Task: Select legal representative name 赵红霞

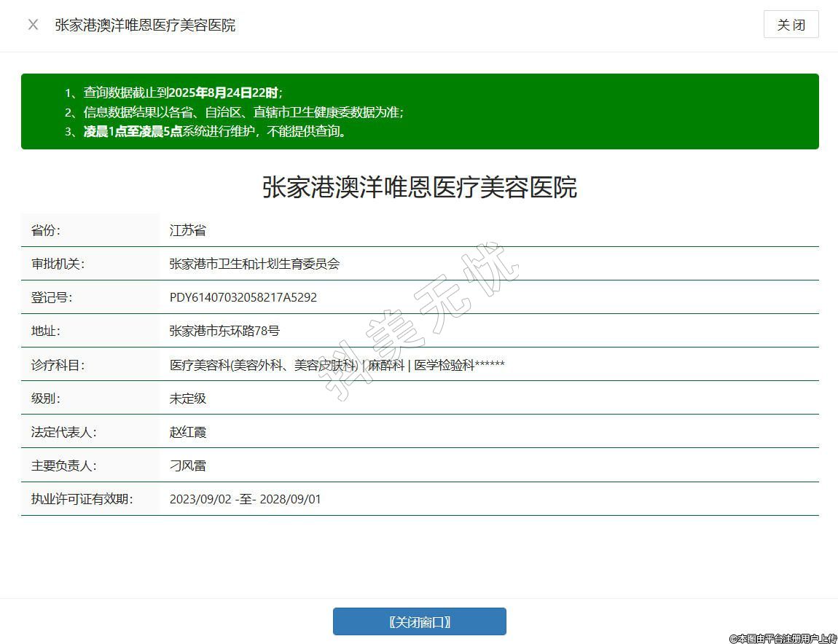Action: (x=188, y=432)
